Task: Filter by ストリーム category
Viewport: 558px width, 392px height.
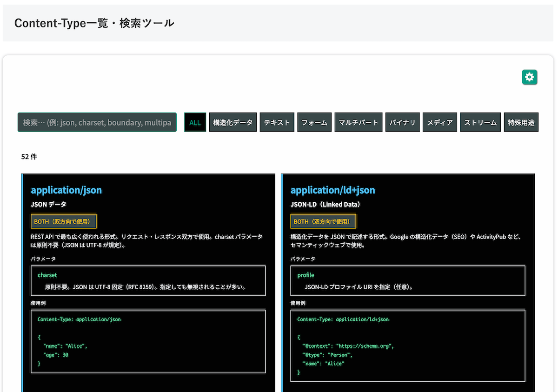Action: point(480,122)
